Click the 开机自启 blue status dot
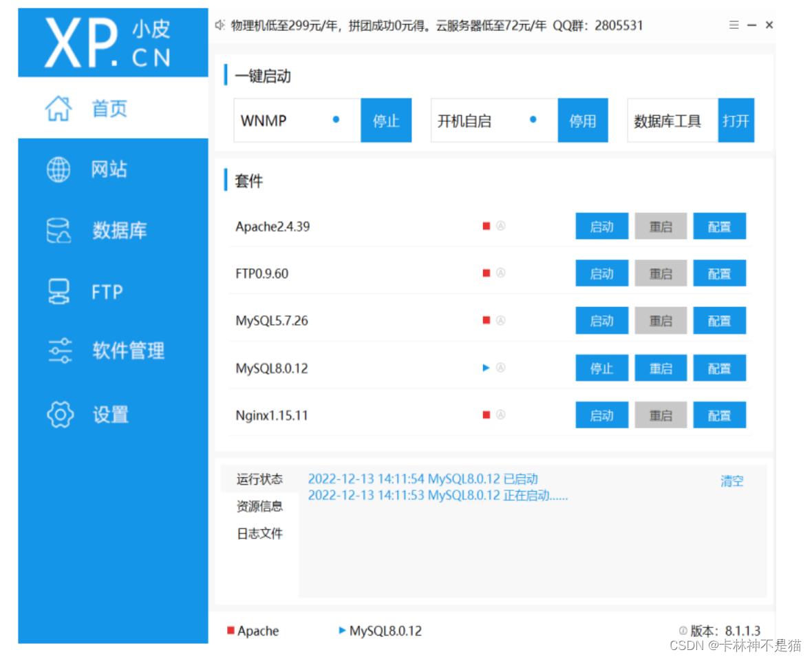812x659 pixels. point(533,120)
